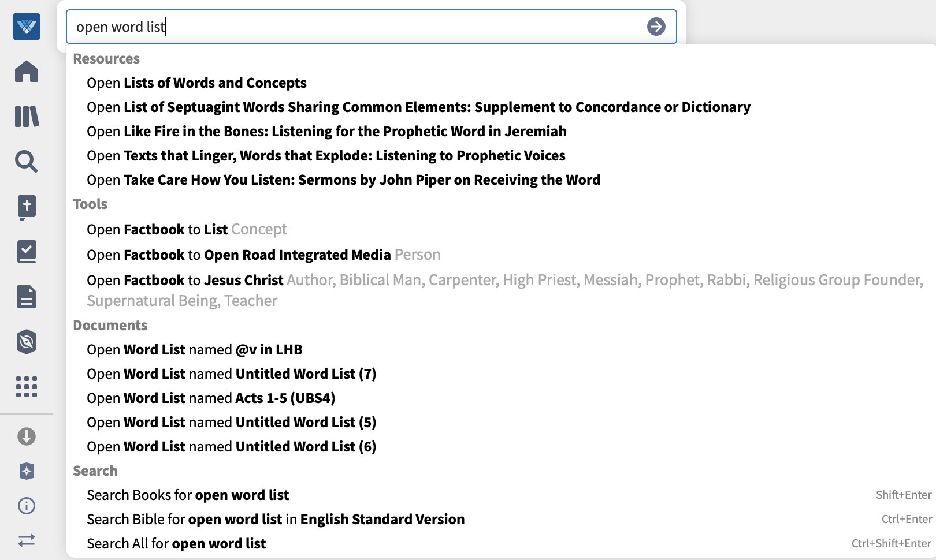Click the download arrow icon
936x560 pixels.
(27, 436)
